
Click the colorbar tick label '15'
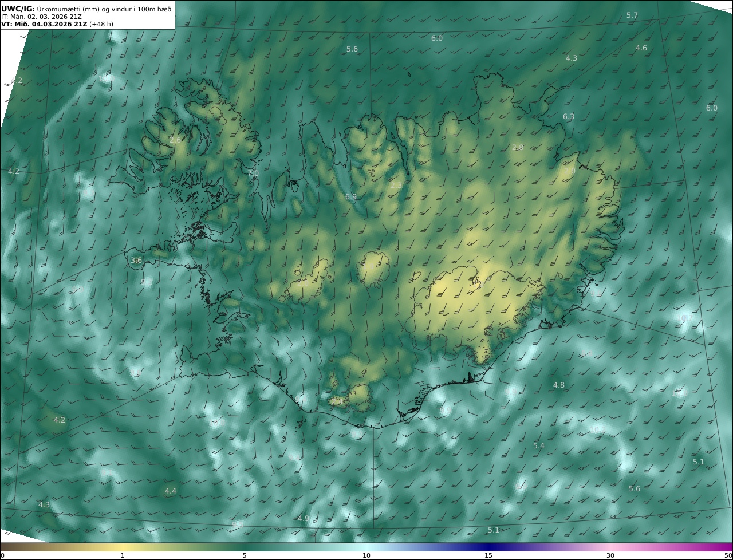click(x=488, y=555)
